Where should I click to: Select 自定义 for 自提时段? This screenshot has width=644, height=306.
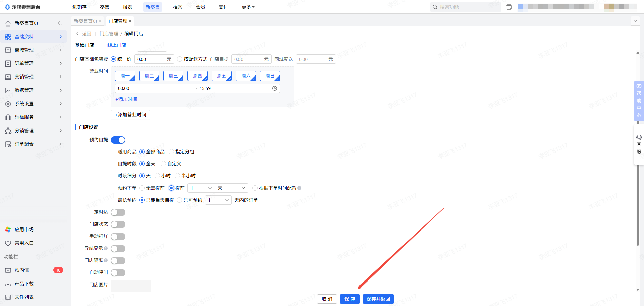(163, 164)
